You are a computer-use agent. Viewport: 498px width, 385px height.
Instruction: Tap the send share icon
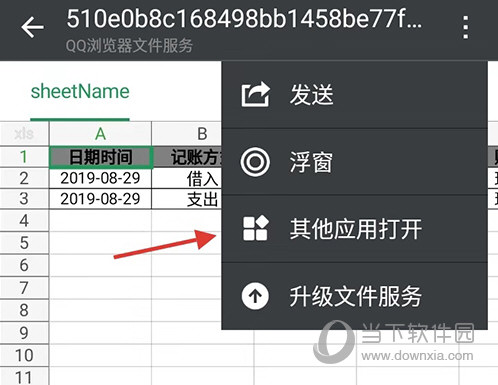tap(255, 95)
